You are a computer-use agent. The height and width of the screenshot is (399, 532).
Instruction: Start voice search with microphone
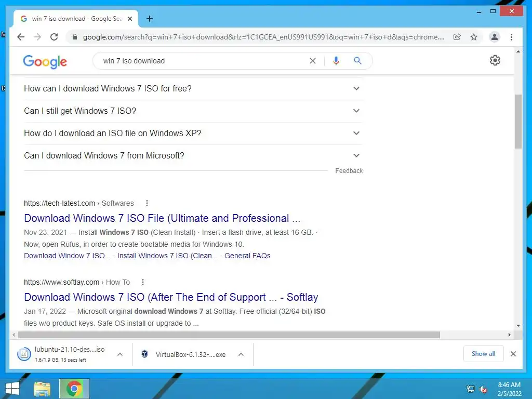tap(336, 61)
